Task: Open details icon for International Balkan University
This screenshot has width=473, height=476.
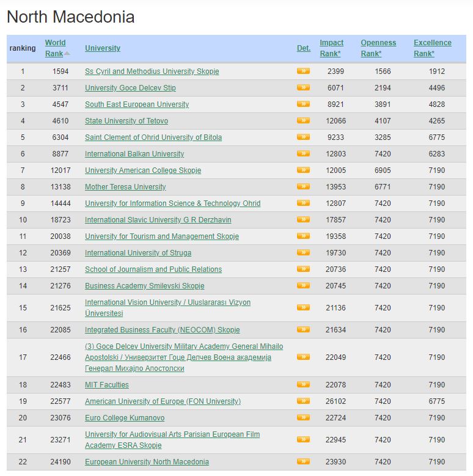Action: pyautogui.click(x=303, y=154)
